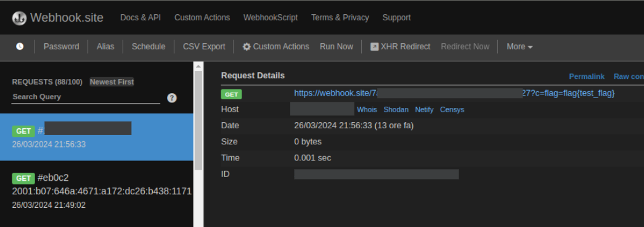Image resolution: width=644 pixels, height=227 pixels.
Task: Open Custom Actions in top navigation
Action: coord(202,18)
